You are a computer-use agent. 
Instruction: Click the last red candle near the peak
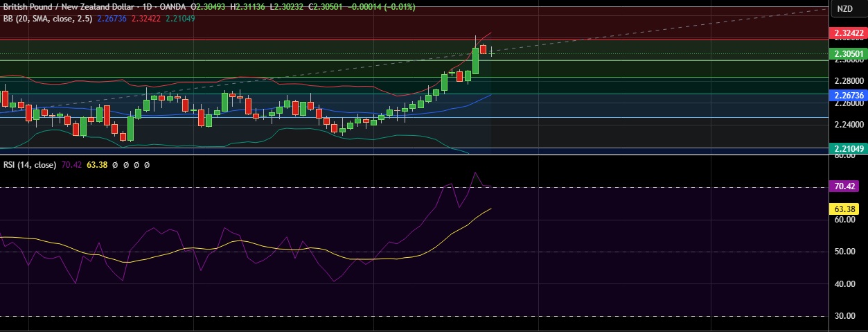pos(483,49)
